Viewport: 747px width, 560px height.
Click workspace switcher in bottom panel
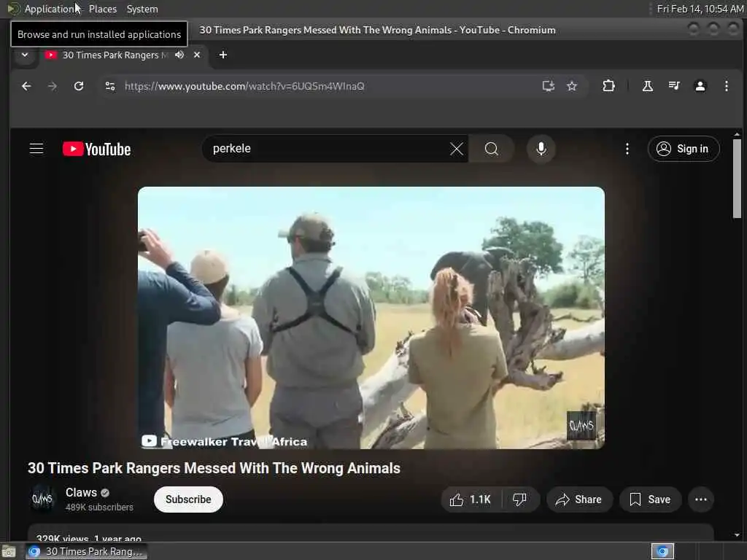point(662,551)
